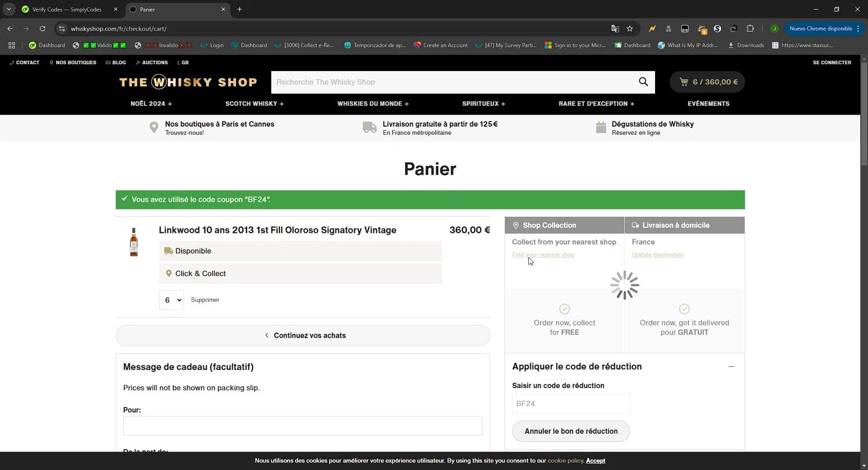Screen dimensions: 868x470
Task: Open the Invalido bookmark
Action: coord(163,45)
